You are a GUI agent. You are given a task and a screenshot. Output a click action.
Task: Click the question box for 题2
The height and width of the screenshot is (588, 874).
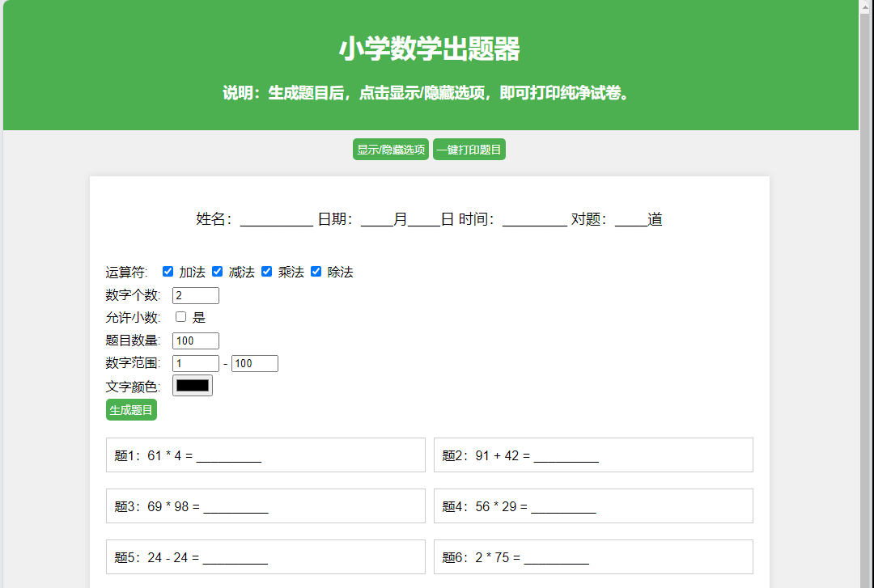pyautogui.click(x=593, y=455)
